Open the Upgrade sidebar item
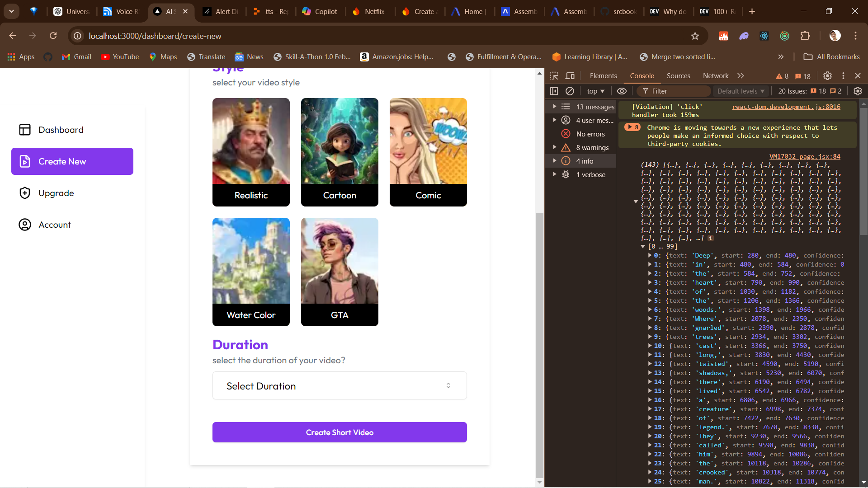The width and height of the screenshot is (868, 488). (56, 193)
